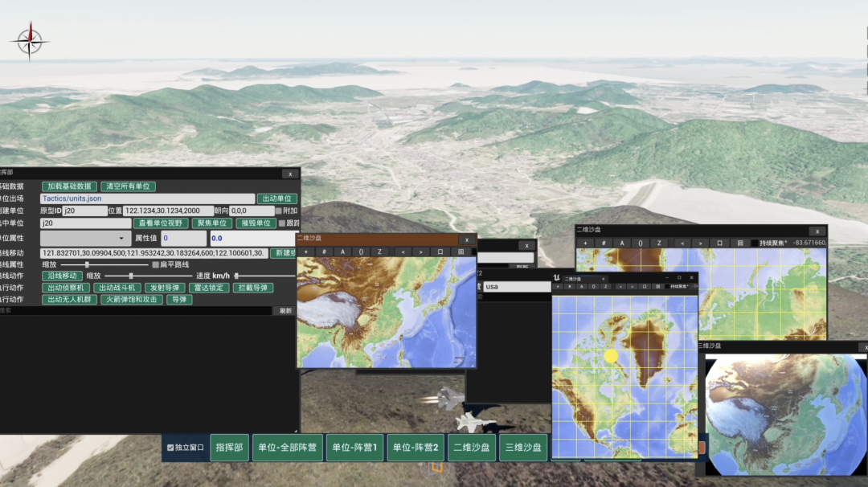The image size is (868, 487).
Task: Click the () icon in brown-titled 二维沙盘 toolbar
Action: tap(361, 252)
